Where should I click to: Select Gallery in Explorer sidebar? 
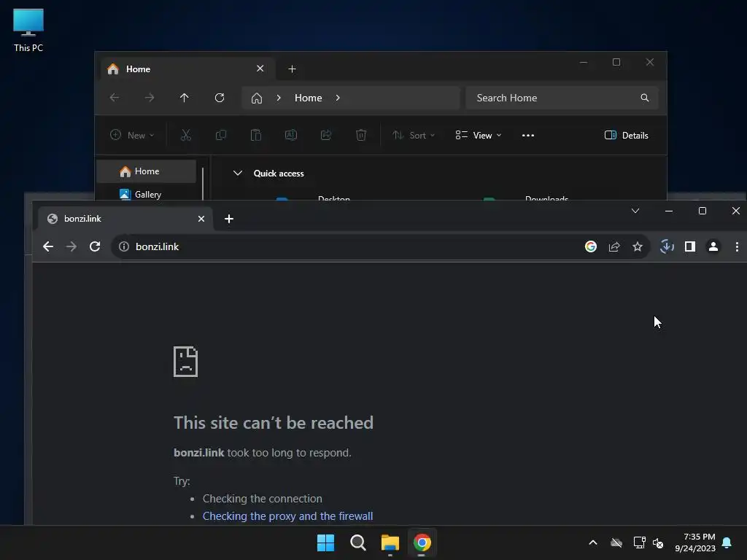[x=147, y=194]
